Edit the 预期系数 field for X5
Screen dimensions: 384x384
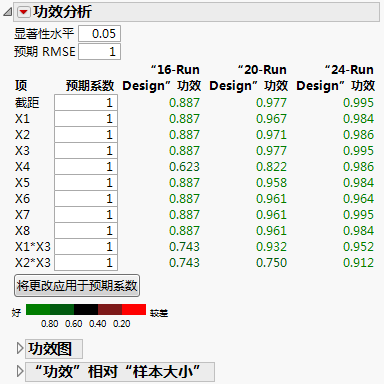pos(86,183)
